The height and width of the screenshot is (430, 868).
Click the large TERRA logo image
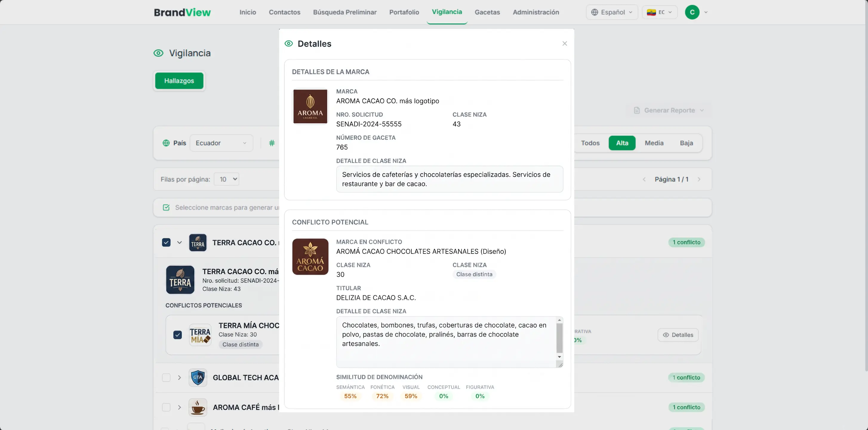(x=180, y=280)
